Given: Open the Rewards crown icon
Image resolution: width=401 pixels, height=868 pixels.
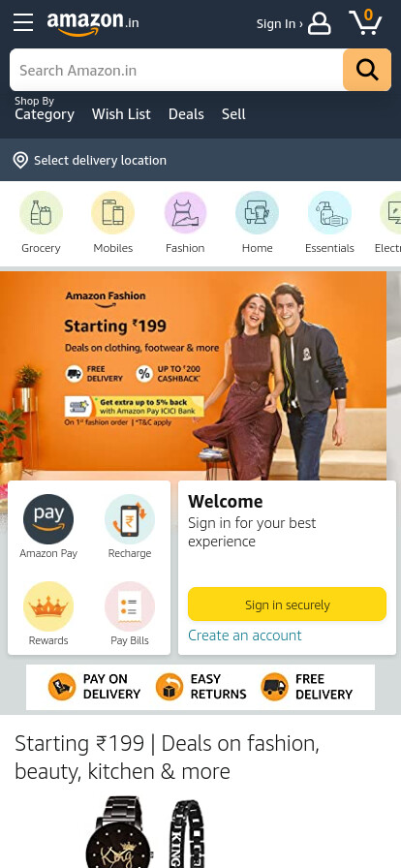Looking at the screenshot, I should click(x=48, y=606).
